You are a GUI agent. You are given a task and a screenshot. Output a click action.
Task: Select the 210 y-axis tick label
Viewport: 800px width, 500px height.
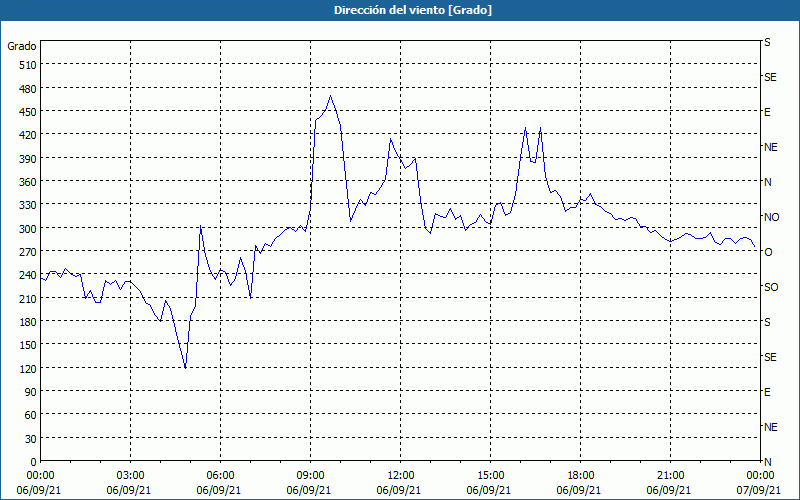28,299
